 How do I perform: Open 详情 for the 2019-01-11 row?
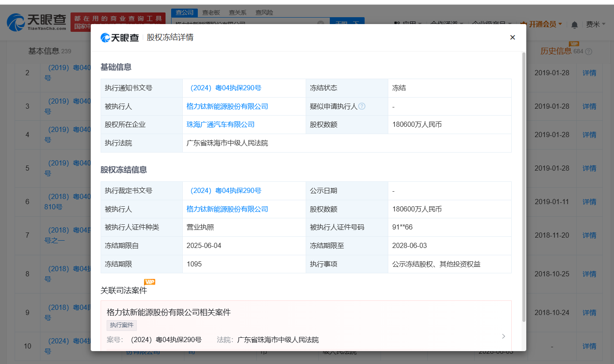click(589, 202)
